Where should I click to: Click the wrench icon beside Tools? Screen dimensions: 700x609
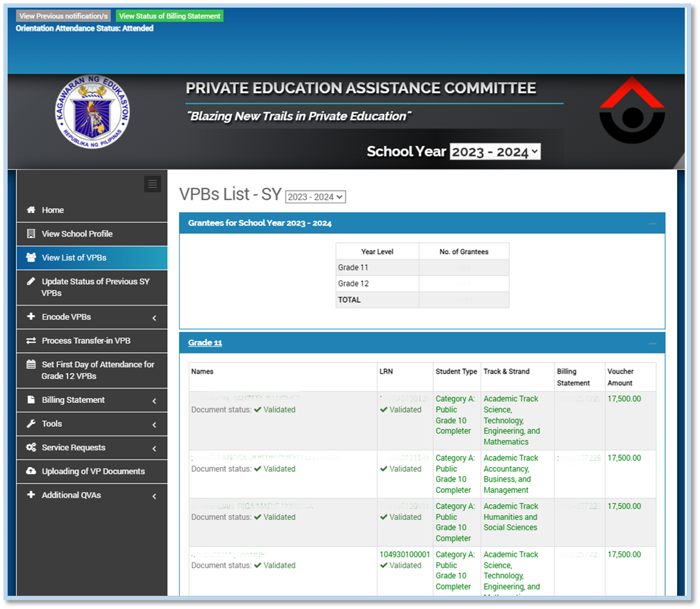pos(31,423)
